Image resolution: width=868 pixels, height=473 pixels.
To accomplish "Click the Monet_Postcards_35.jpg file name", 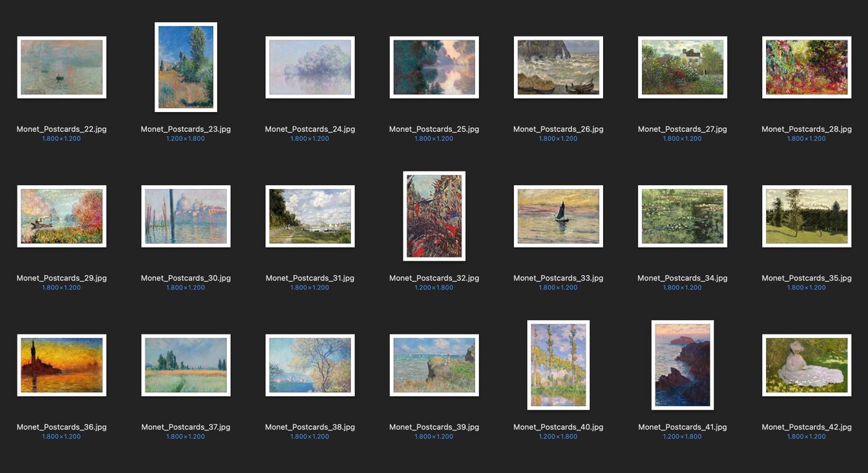I will point(806,278).
